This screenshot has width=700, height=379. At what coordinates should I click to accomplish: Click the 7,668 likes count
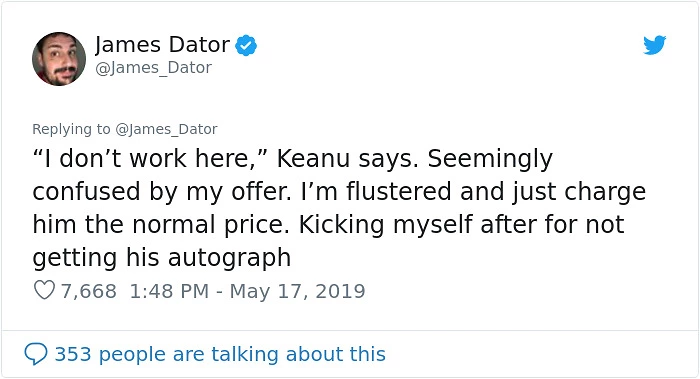click(x=88, y=291)
